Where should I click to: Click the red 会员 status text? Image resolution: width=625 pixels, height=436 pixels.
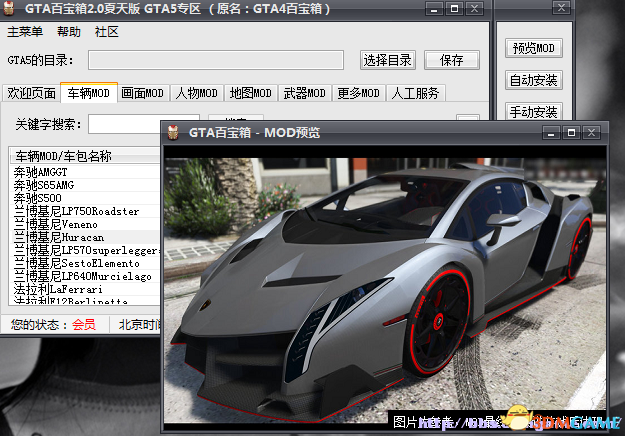84,324
